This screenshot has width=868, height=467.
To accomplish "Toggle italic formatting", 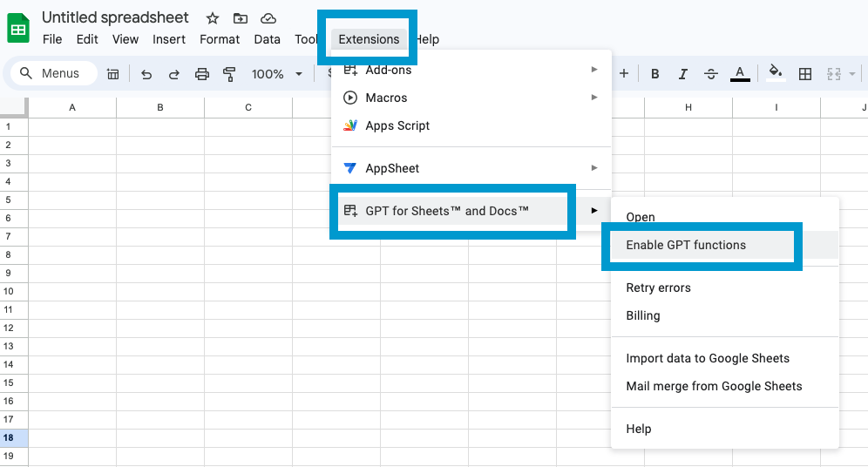I will pyautogui.click(x=682, y=74).
